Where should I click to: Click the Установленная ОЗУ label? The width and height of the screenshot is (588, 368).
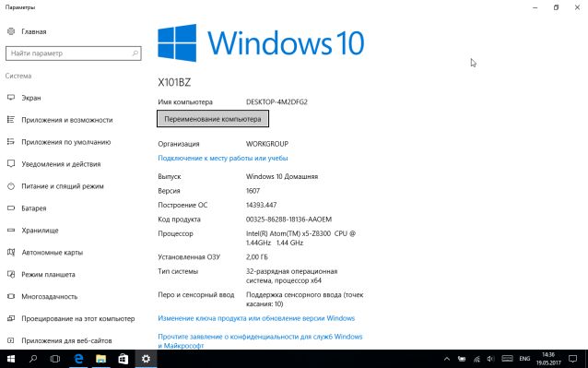pos(189,257)
